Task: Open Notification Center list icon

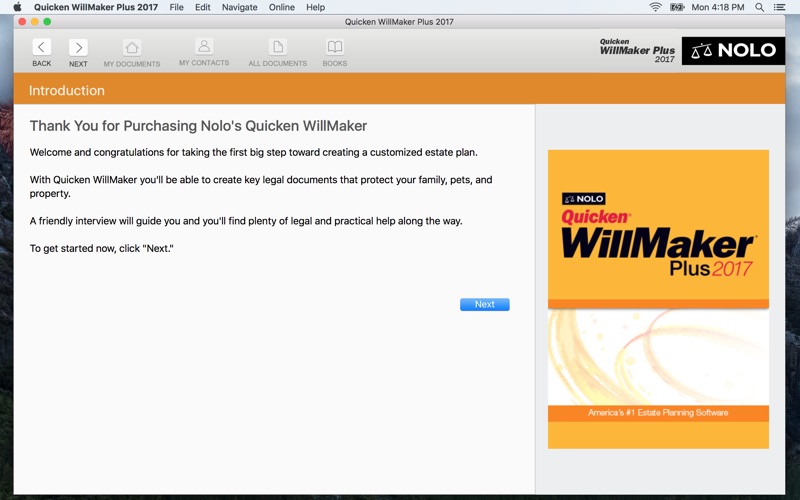Action: pyautogui.click(x=779, y=7)
